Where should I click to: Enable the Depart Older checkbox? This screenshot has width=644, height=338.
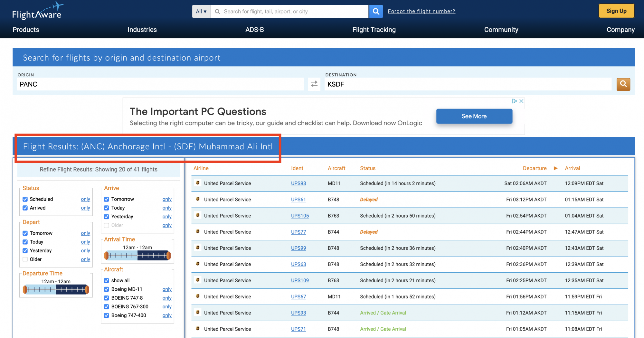click(25, 259)
